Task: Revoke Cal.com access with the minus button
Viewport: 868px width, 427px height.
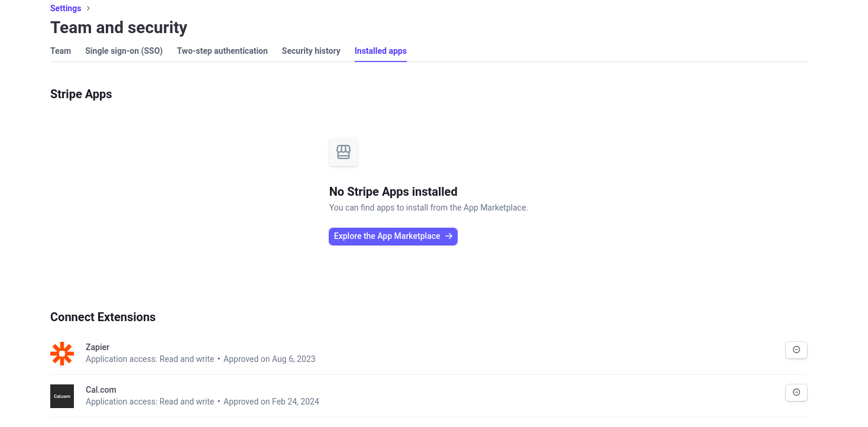Action: [796, 393]
